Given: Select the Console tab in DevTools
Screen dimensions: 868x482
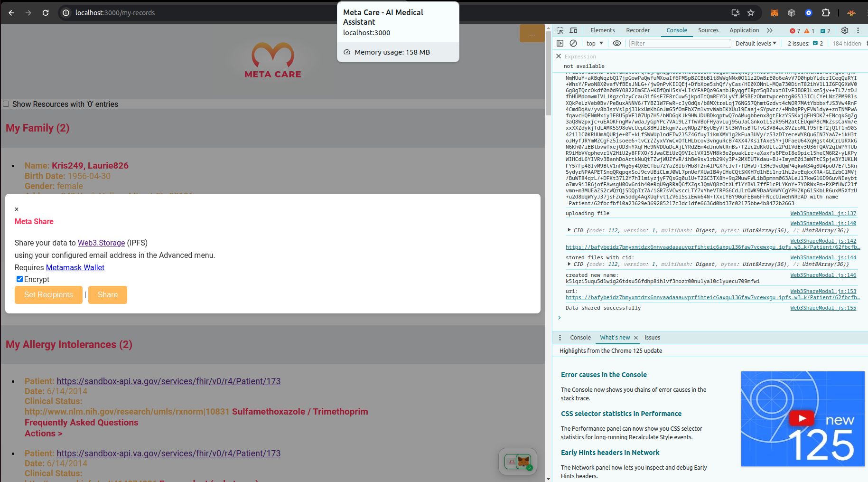Looking at the screenshot, I should coord(676,30).
